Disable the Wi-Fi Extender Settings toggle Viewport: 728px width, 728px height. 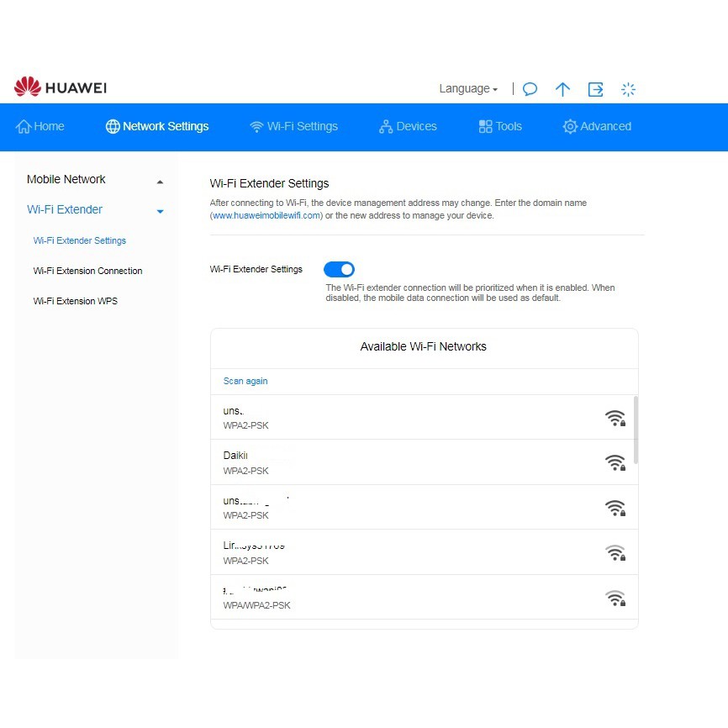pyautogui.click(x=339, y=269)
